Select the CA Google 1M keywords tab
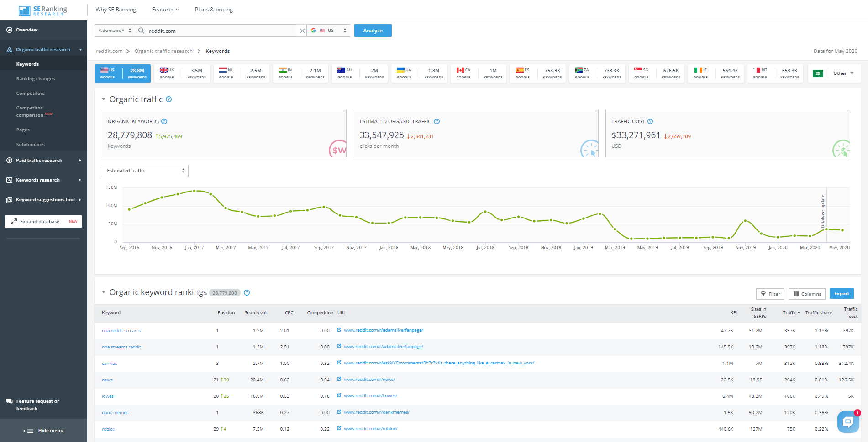Screen dimensions: 868x442 [479, 73]
